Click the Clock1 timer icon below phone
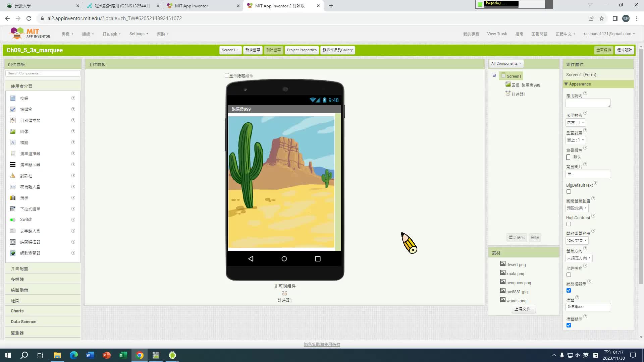Image resolution: width=644 pixels, height=362 pixels. coord(284,294)
